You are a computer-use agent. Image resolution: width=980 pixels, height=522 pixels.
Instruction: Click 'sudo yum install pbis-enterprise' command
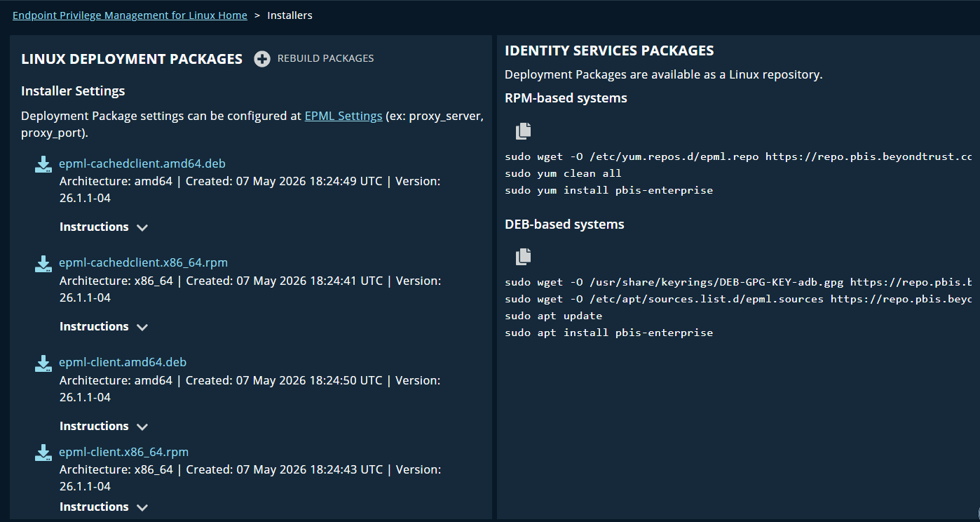tap(608, 190)
